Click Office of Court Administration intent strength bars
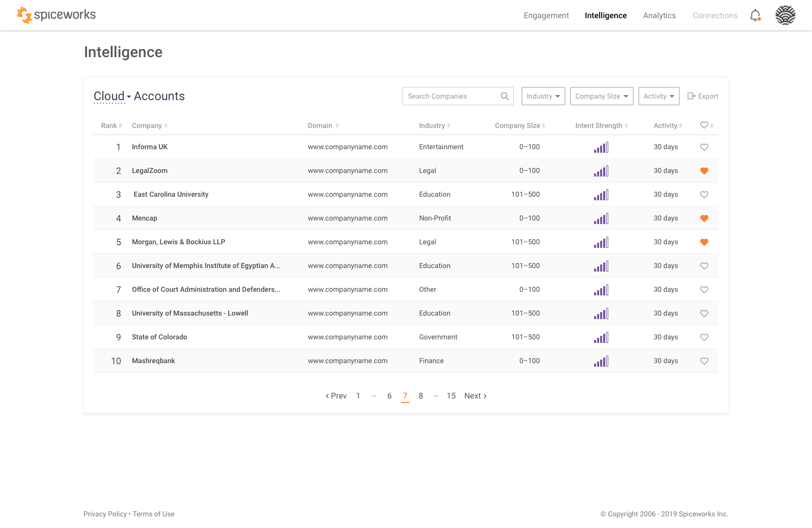The image size is (812, 528). coord(601,290)
